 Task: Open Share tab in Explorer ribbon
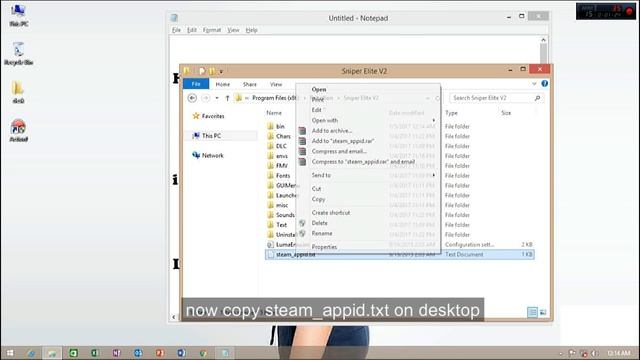(x=249, y=84)
